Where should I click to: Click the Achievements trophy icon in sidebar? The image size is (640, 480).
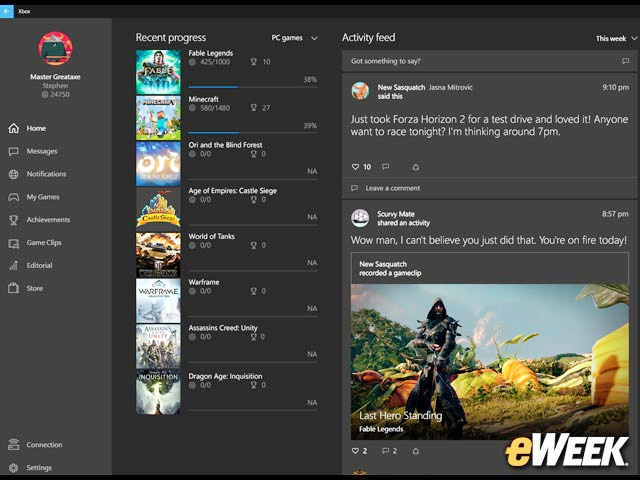13,220
